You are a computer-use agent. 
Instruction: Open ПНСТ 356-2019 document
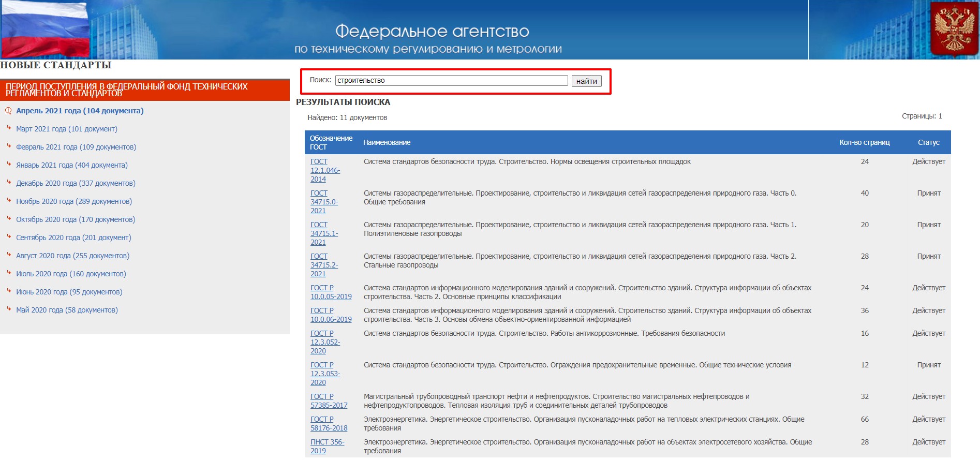(327, 446)
